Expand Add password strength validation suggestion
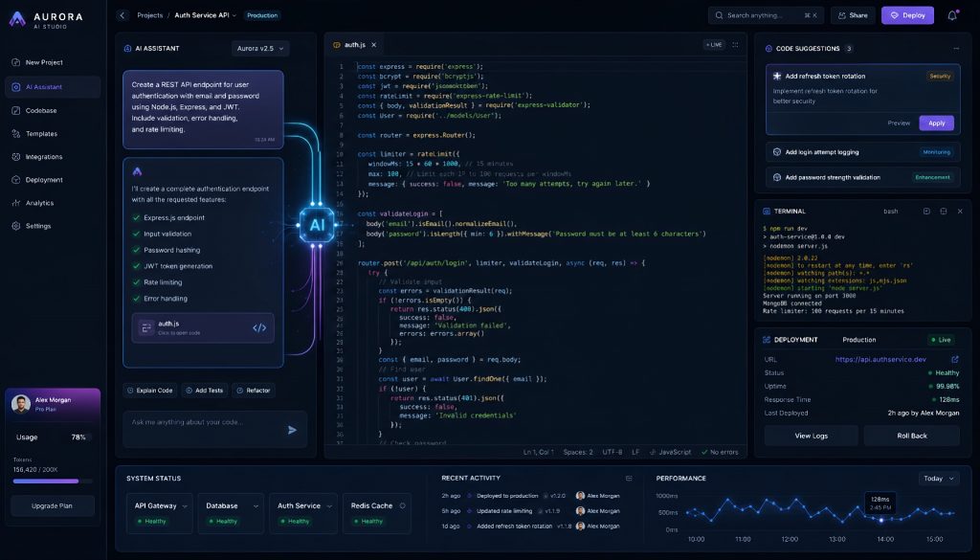The height and width of the screenshot is (560, 980). [x=862, y=177]
